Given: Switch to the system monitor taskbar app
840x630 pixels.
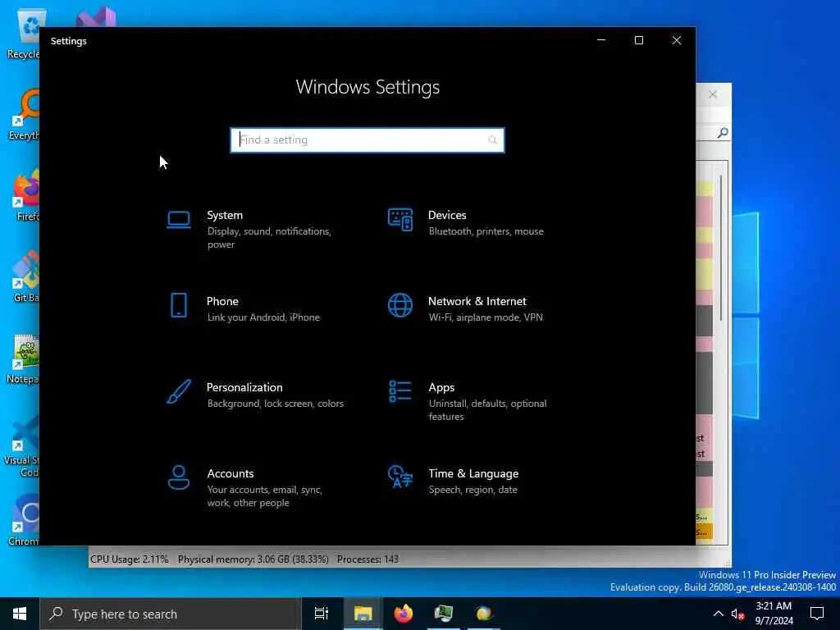Looking at the screenshot, I should [x=444, y=614].
